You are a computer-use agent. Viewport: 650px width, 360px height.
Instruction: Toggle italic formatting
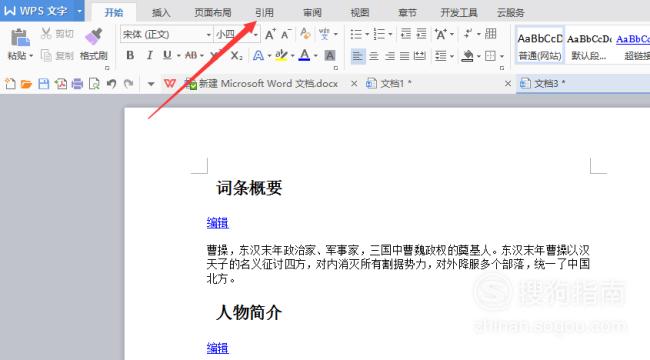tap(150, 55)
